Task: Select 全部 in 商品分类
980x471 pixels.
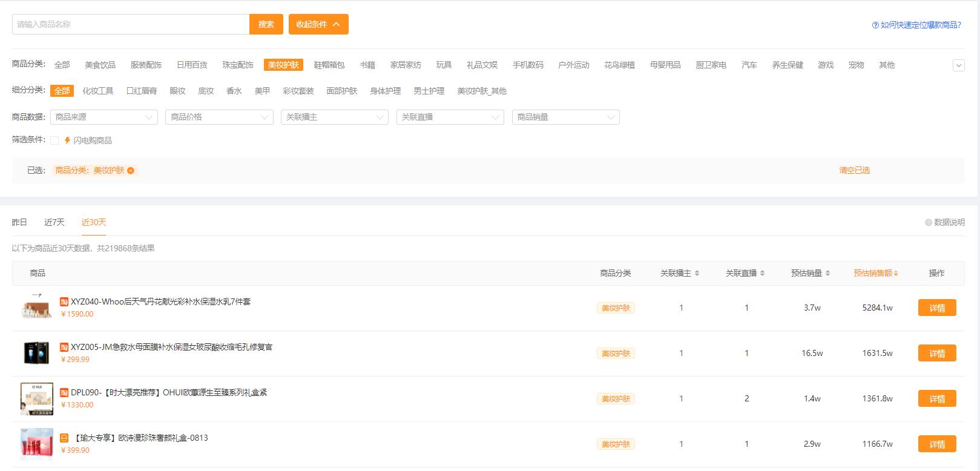Action: (x=62, y=65)
